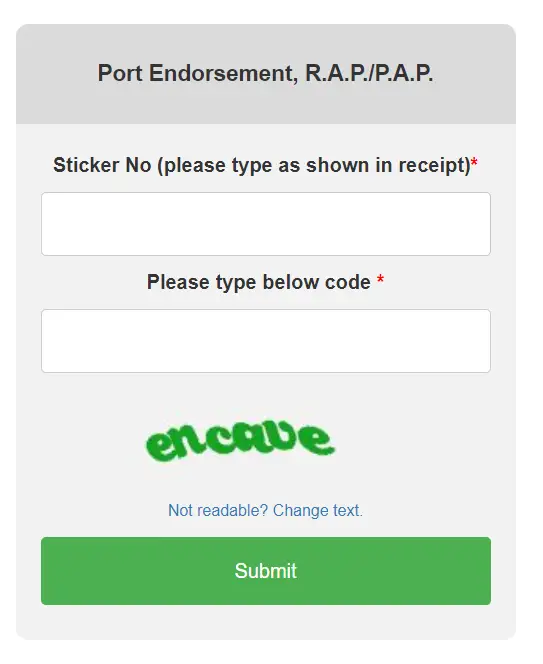Viewport: 543px width, 664px height.
Task: Click the green Submit button
Action: point(266,571)
